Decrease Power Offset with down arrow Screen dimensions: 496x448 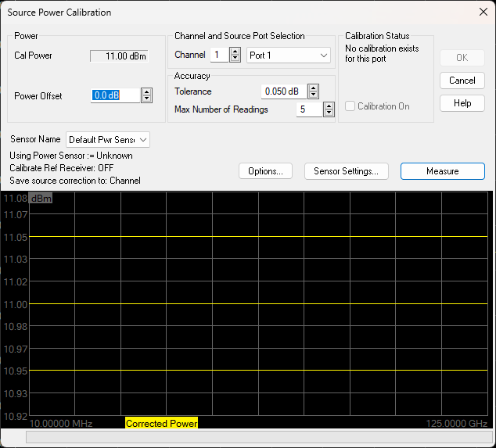coord(146,99)
